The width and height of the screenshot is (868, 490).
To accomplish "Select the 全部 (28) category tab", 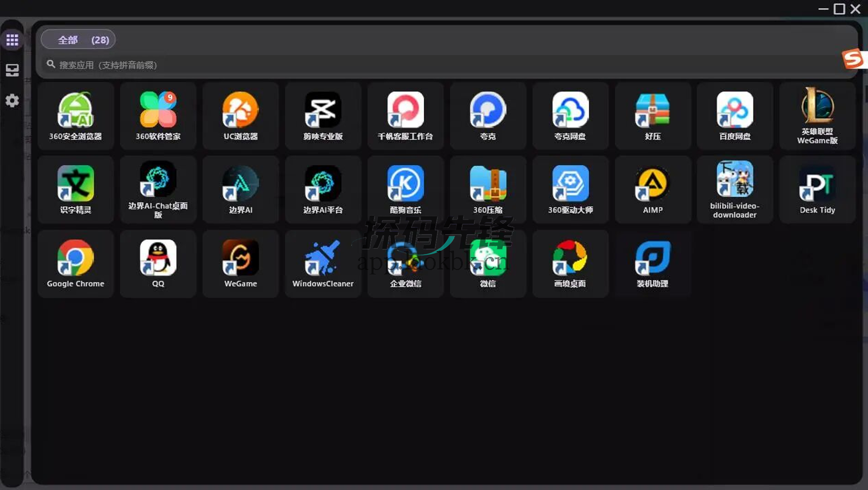I will pyautogui.click(x=78, y=40).
